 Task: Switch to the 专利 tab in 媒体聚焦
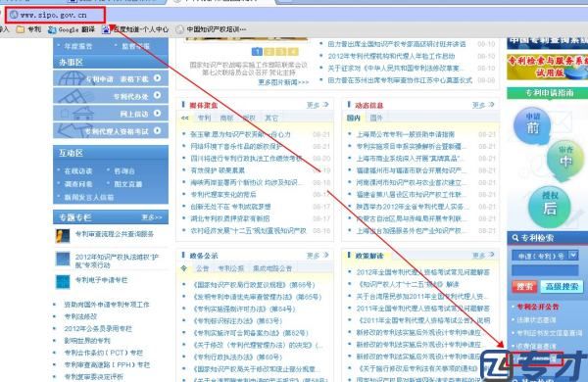pyautogui.click(x=205, y=119)
